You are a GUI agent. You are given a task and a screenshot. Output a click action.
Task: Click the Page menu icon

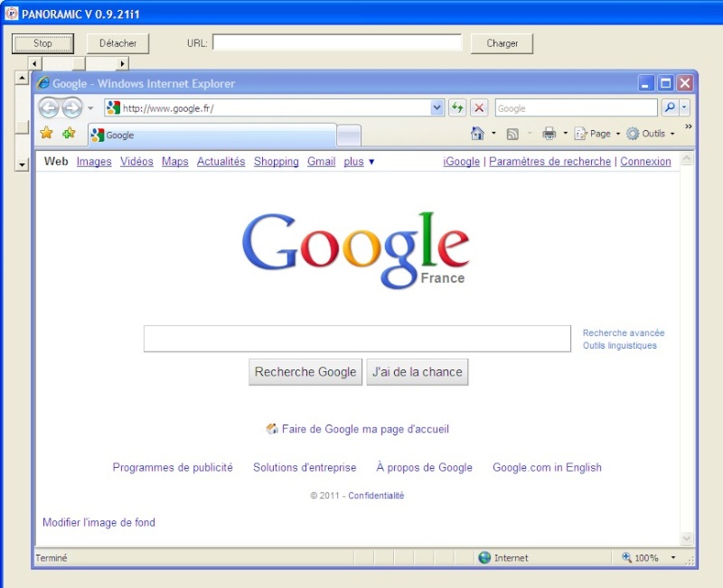(580, 134)
